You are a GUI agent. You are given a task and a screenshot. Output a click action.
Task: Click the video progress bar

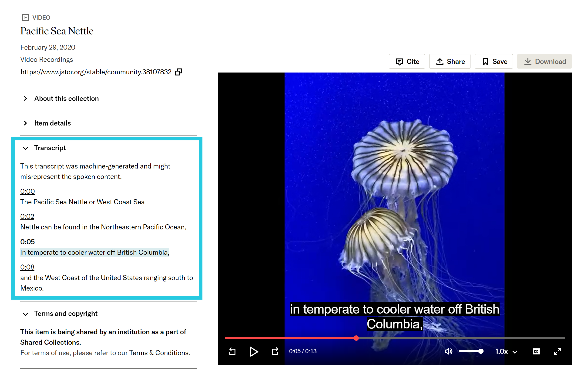(395, 338)
